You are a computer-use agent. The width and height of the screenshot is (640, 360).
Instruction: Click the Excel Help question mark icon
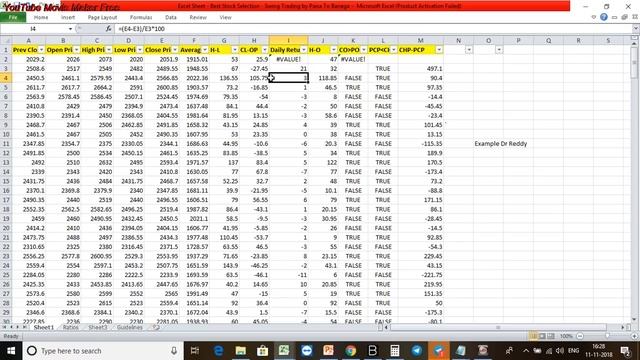604,17
